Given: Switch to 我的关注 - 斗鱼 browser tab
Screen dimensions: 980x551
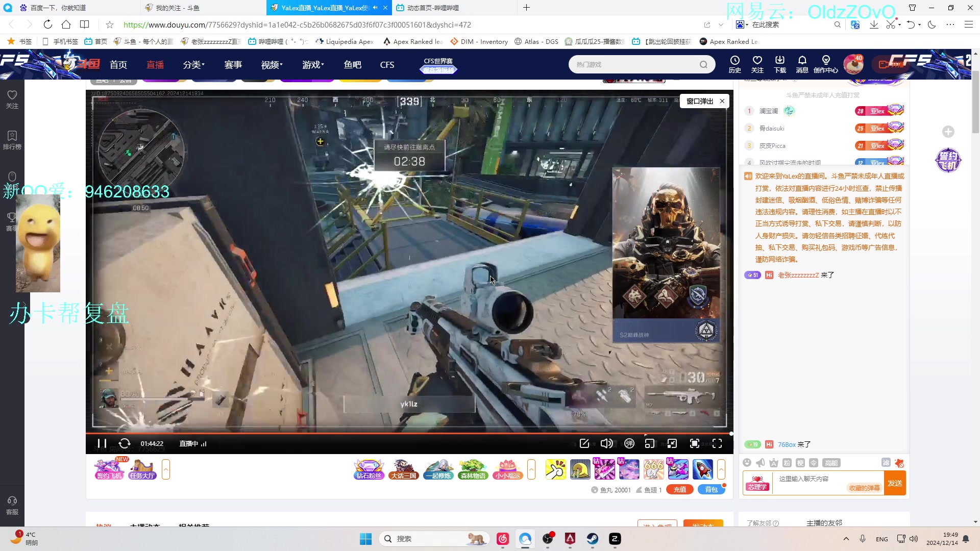Looking at the screenshot, I should [203, 8].
